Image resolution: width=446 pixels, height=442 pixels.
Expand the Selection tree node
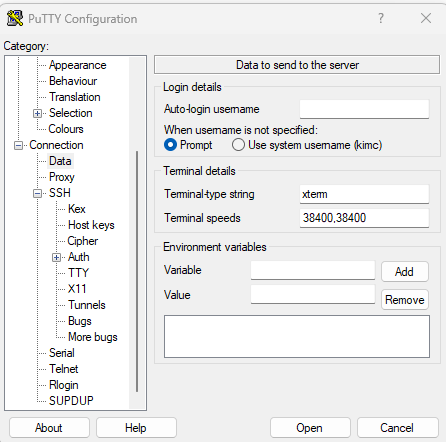(x=37, y=114)
